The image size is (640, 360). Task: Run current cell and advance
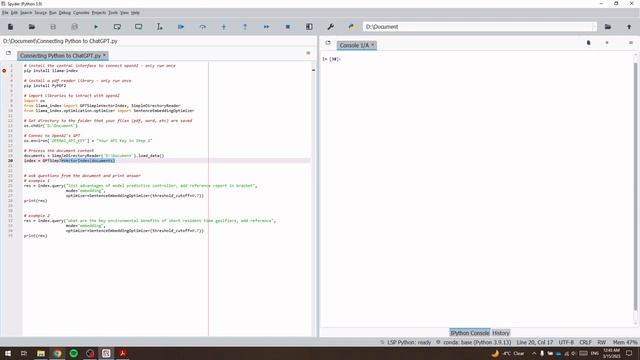coord(138,27)
